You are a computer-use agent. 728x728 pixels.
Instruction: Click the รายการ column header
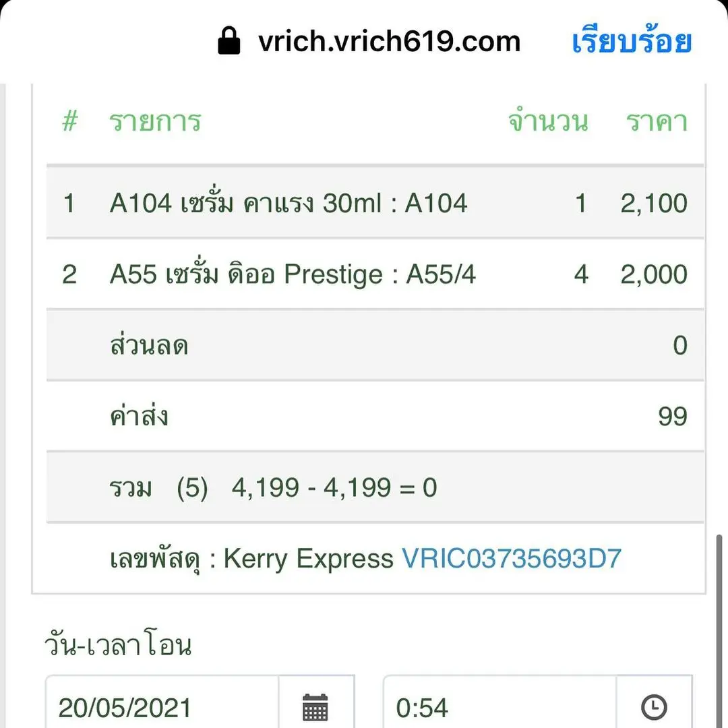[x=155, y=123]
